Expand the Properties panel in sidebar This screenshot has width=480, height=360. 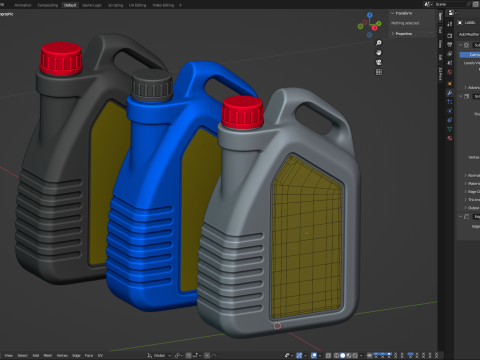[393, 34]
